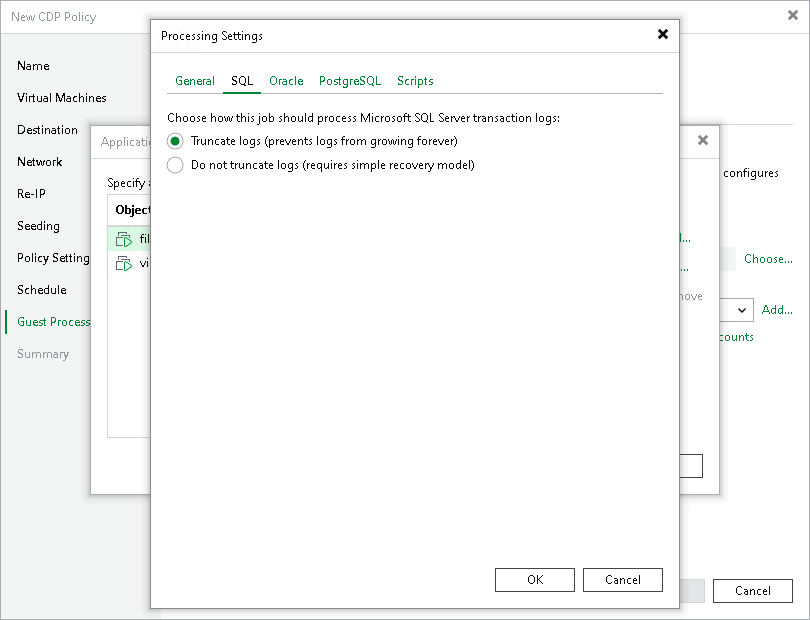Open Policy Settings wizard step
This screenshot has width=810, height=620.
click(x=53, y=258)
